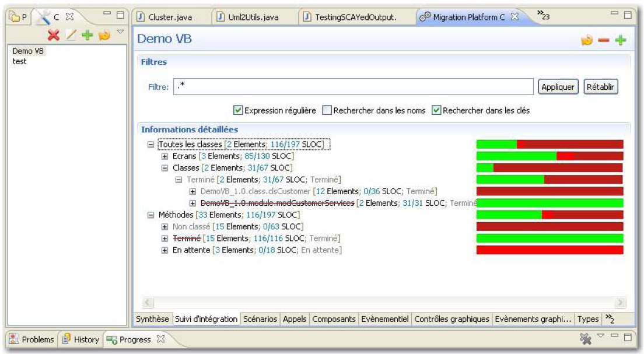The width and height of the screenshot is (644, 354).
Task: Click the orange refresh icon in left panel toolbar
Action: click(x=104, y=36)
